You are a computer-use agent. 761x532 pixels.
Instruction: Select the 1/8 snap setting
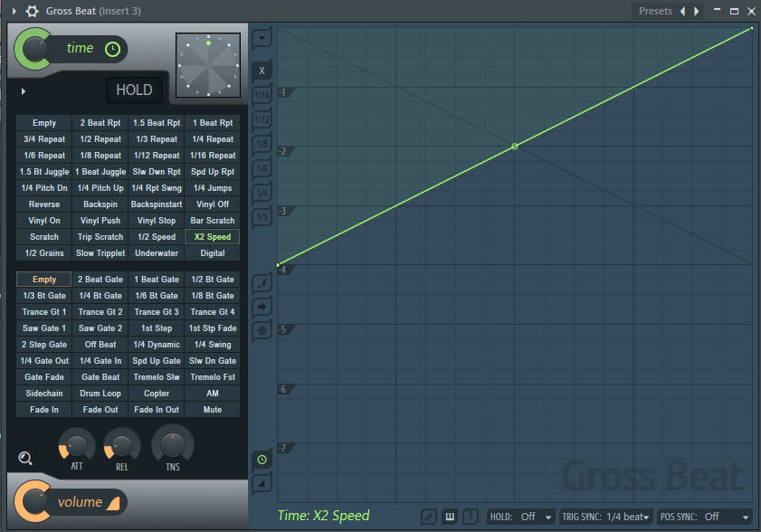click(x=262, y=144)
